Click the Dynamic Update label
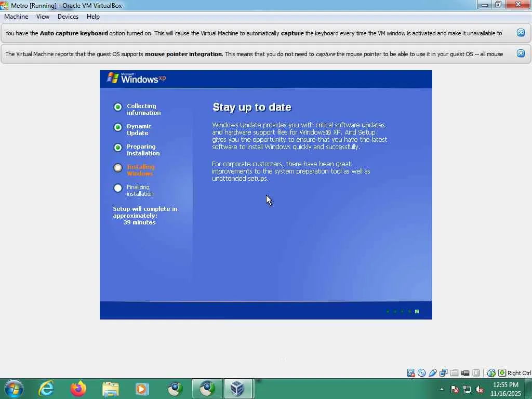Viewport: 532px width, 399px height. click(139, 129)
